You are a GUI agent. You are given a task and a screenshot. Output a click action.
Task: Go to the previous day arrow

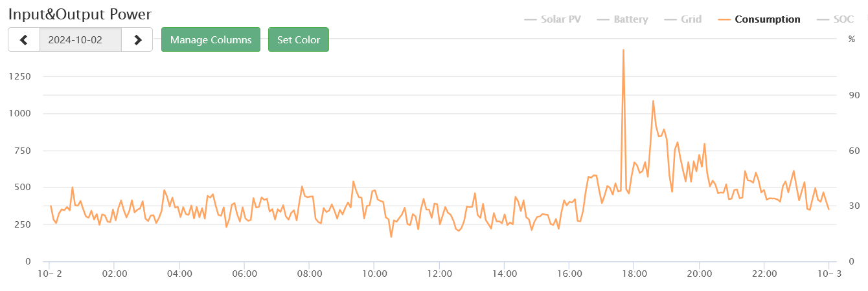point(24,39)
